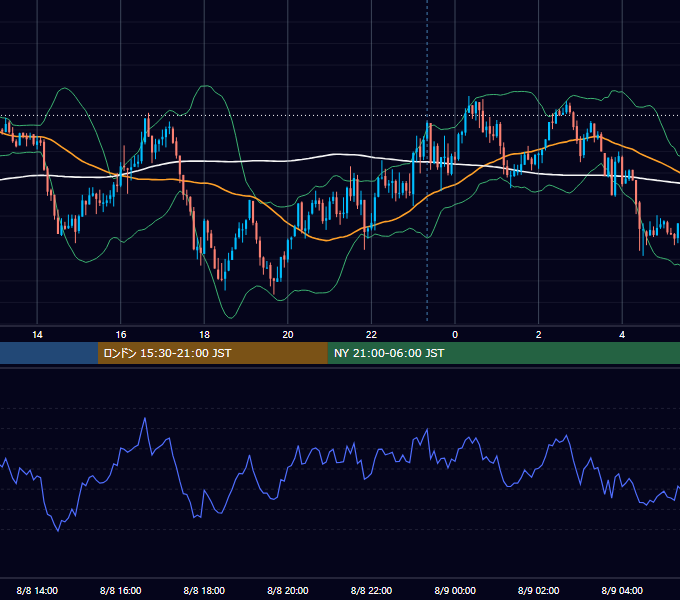Click the 22 hour axis label

coord(371,335)
